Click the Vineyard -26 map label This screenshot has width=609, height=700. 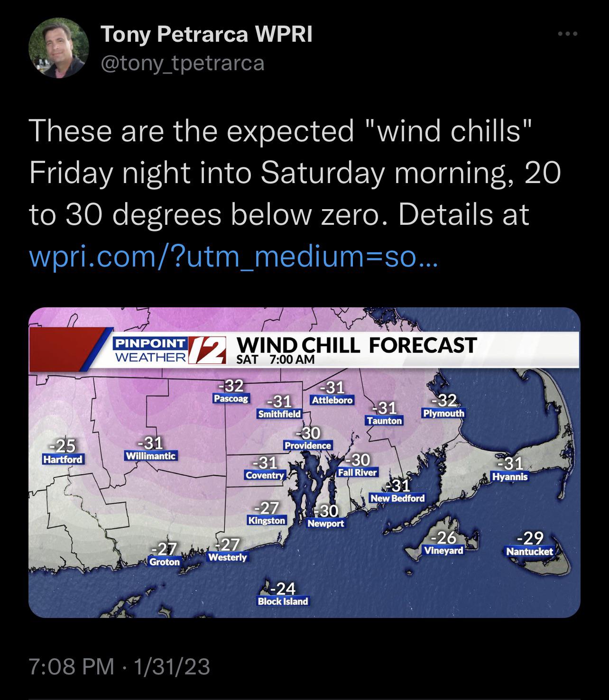click(443, 544)
